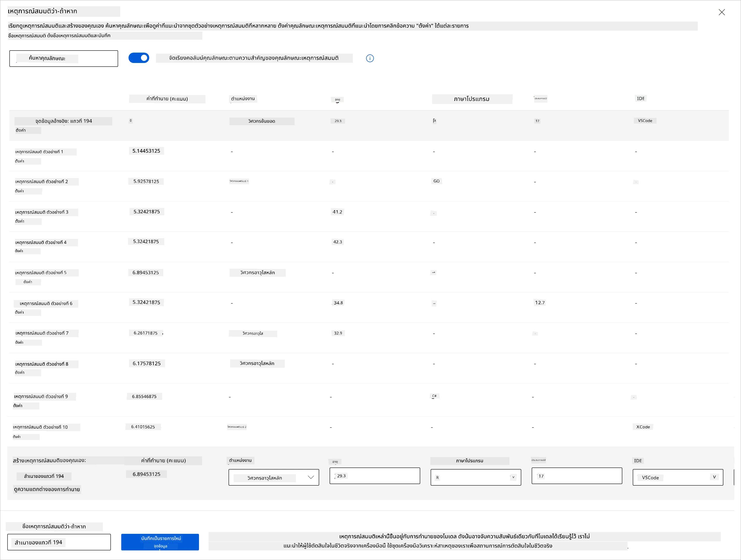741x560 pixels.
Task: Click age value 34.8 in sample 6
Action: (x=338, y=303)
